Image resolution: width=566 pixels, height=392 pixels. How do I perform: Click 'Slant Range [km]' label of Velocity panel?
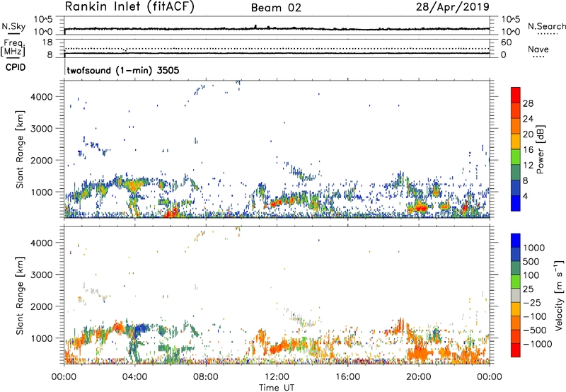20,296
